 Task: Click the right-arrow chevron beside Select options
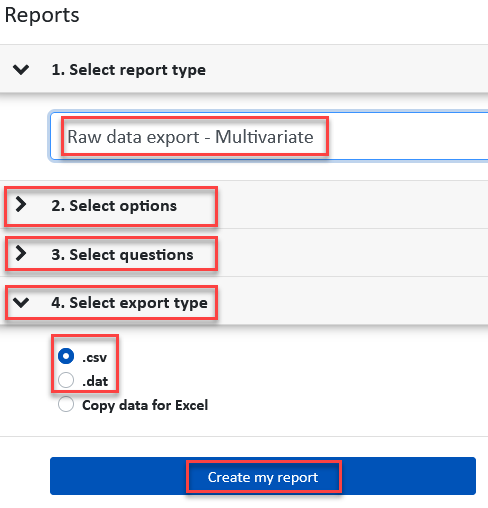(x=21, y=204)
